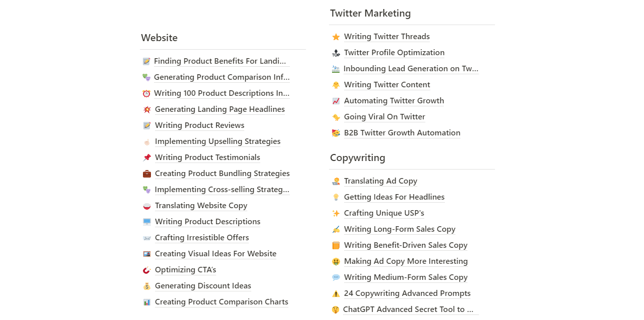Open the Crafting Irresistible Offers page
This screenshot has width=644, height=320.
[202, 238]
